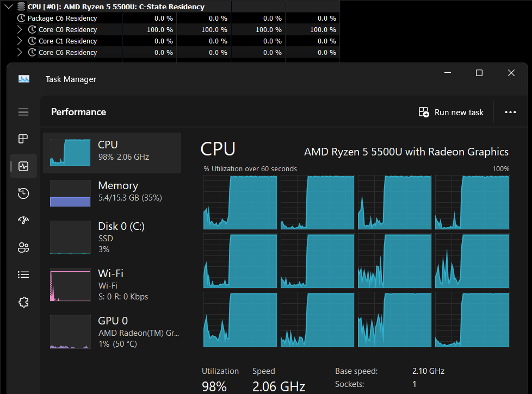Select the Package C6 Residency row

tap(62, 18)
